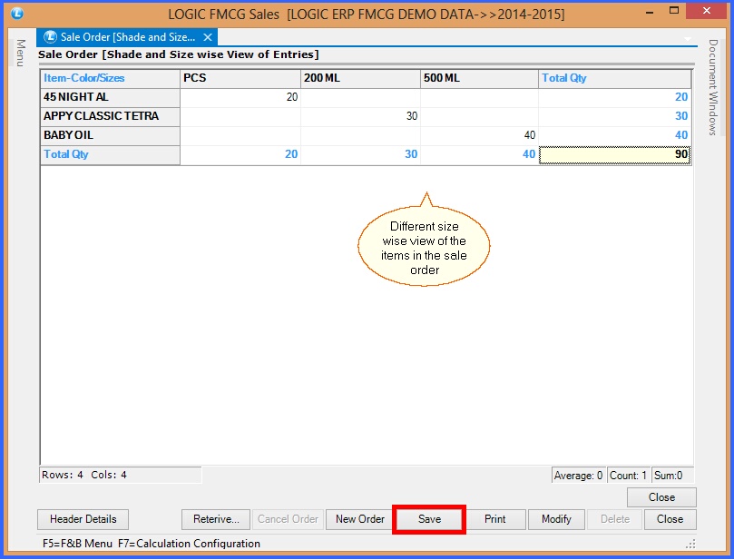Select the PCS column header

coord(240,78)
